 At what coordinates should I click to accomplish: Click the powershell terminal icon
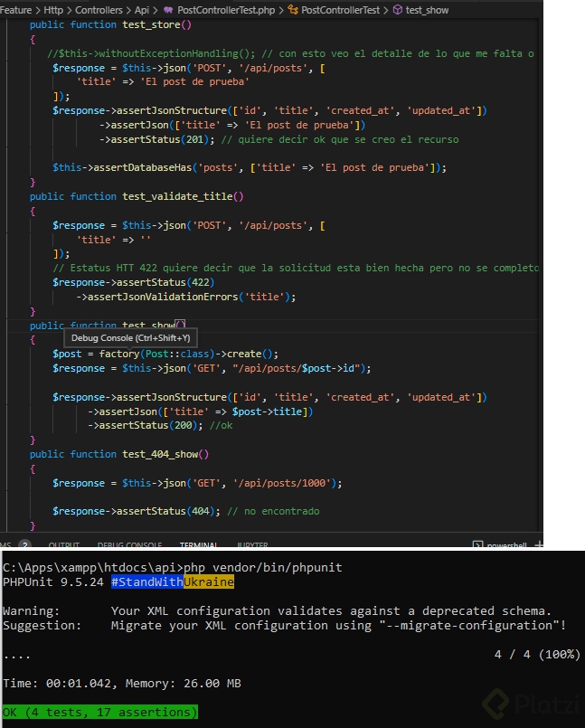477,545
